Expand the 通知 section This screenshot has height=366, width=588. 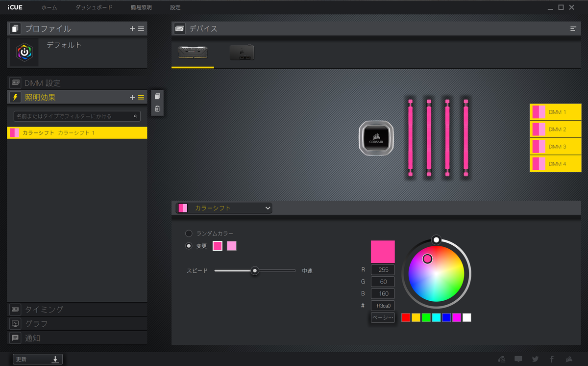click(x=77, y=338)
